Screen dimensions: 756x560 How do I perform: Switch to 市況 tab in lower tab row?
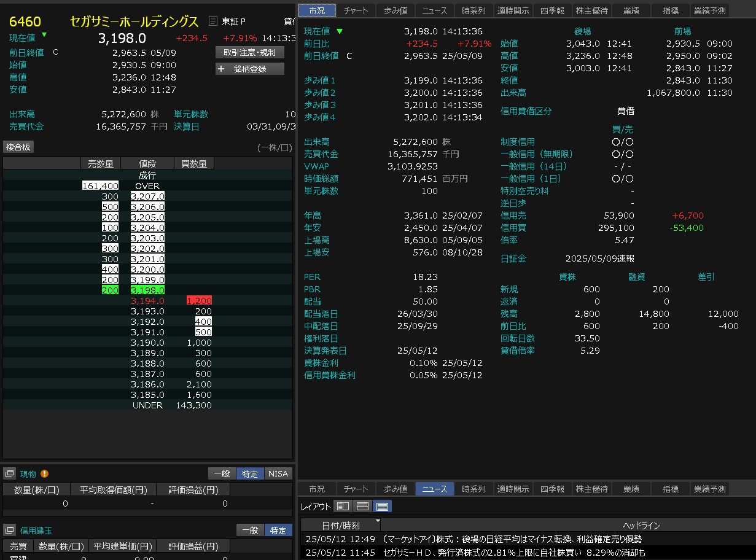317,489
